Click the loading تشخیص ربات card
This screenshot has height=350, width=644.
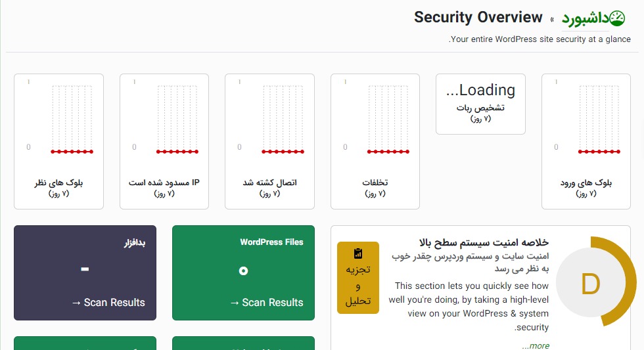click(480, 104)
